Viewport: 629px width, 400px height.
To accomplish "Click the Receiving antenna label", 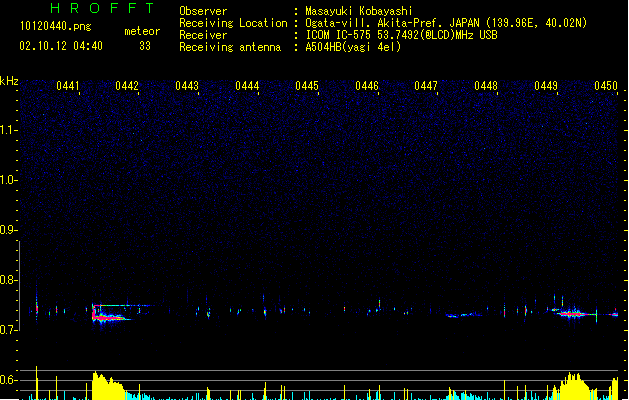I will point(230,47).
